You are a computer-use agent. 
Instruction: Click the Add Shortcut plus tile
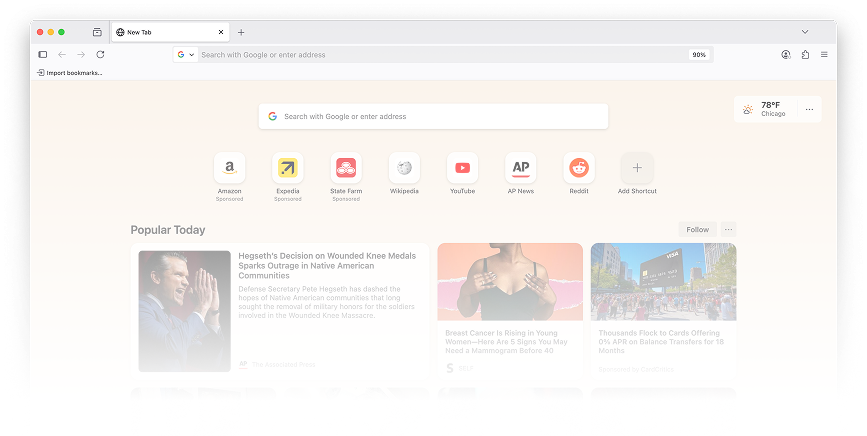click(x=637, y=168)
